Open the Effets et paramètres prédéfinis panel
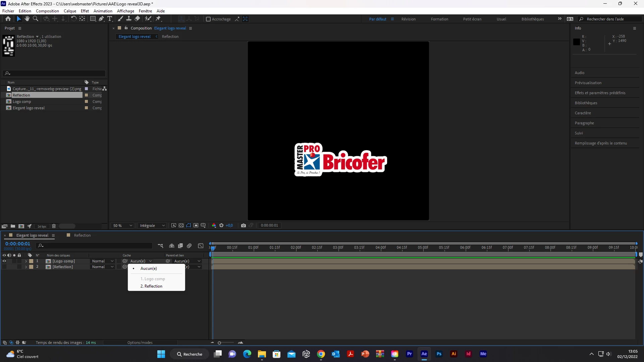644x362 pixels. point(600,93)
